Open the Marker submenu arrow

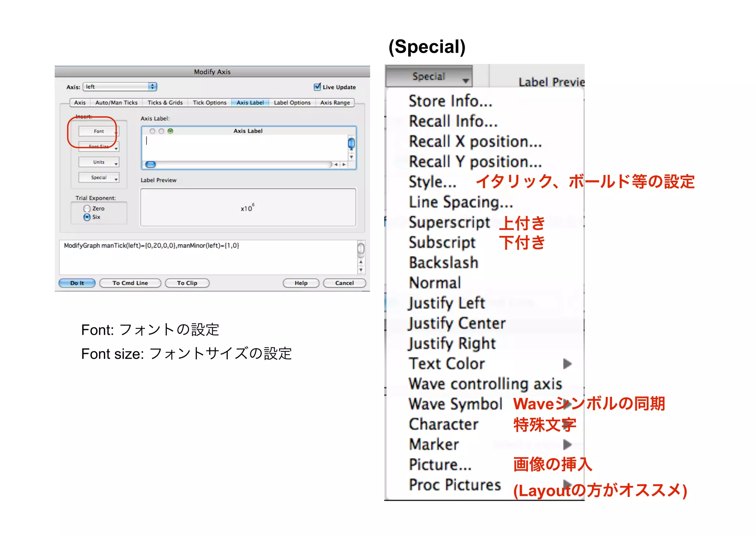click(567, 444)
